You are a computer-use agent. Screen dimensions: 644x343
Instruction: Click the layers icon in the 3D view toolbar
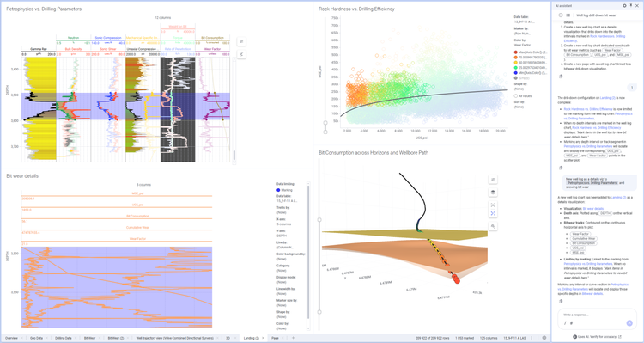493,192
